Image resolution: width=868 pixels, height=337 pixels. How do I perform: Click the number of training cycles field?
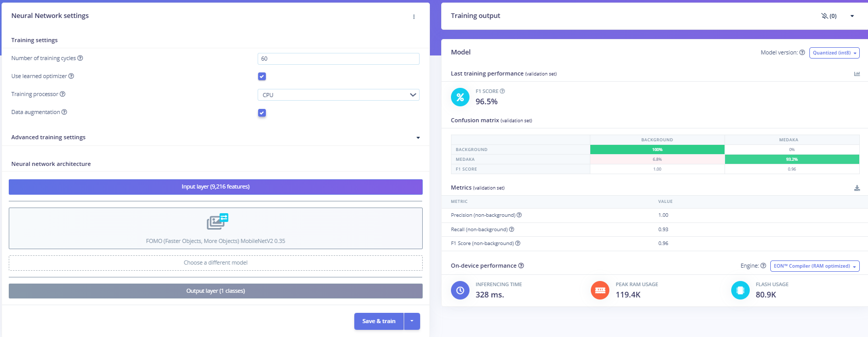click(338, 59)
